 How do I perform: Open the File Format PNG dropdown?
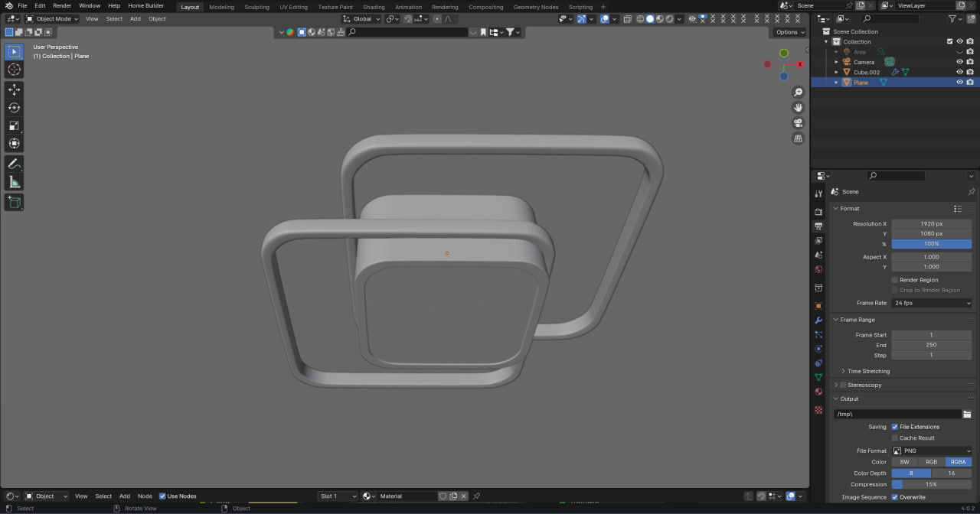pos(932,451)
